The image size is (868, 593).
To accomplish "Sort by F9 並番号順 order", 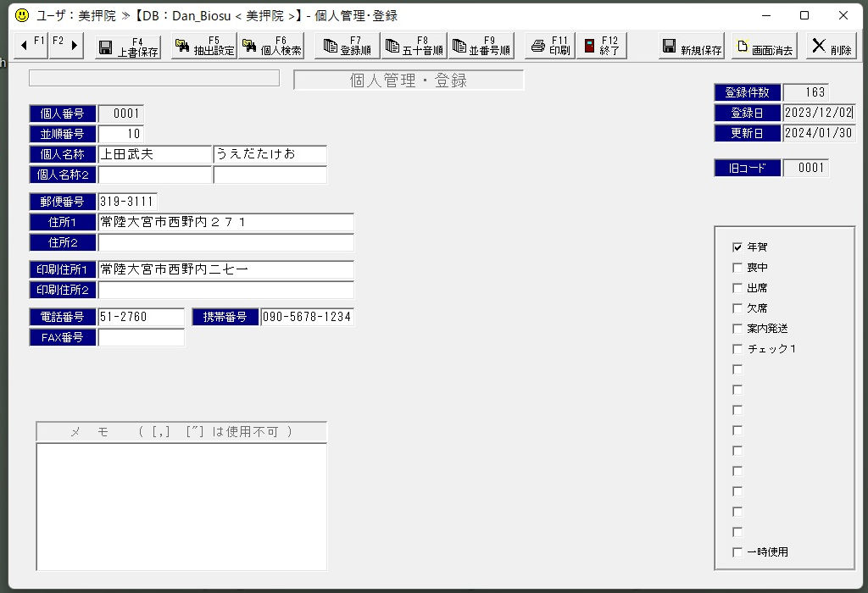I will coord(481,46).
